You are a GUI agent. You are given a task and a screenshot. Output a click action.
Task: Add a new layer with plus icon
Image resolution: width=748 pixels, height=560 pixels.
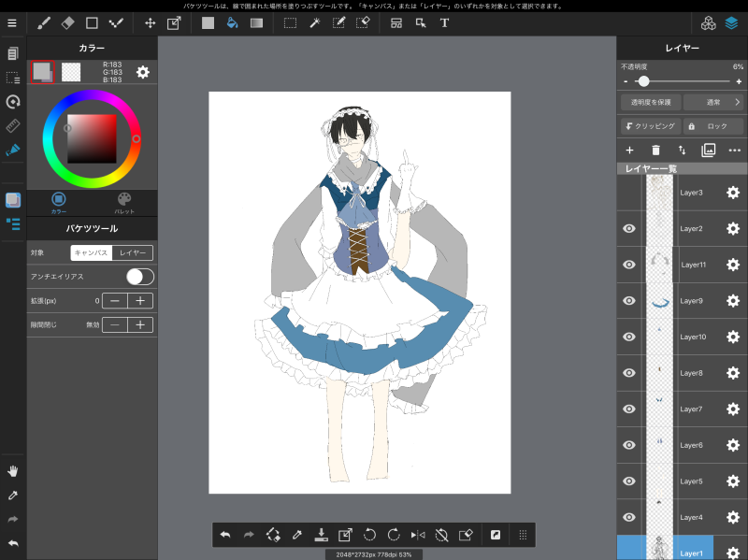click(x=629, y=150)
